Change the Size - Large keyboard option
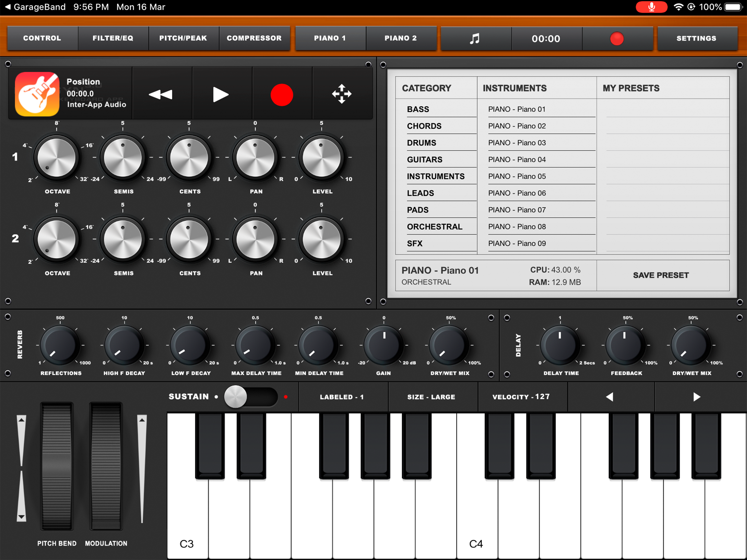 (x=431, y=397)
